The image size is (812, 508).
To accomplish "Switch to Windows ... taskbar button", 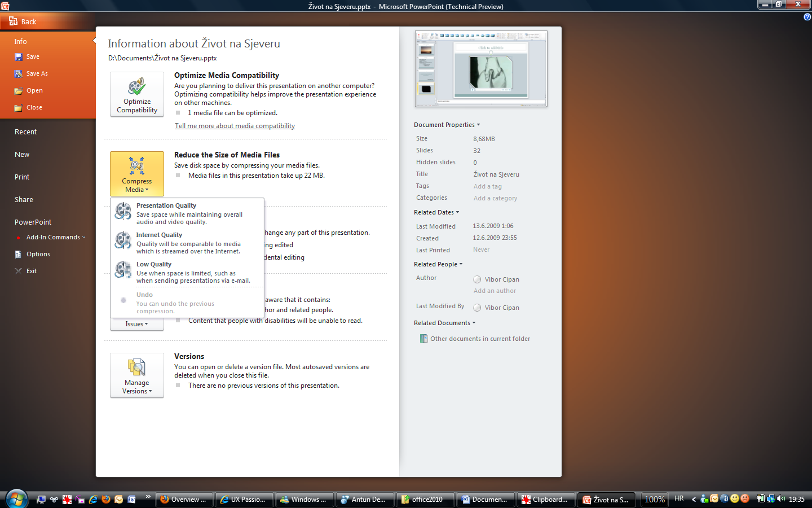I will 304,500.
